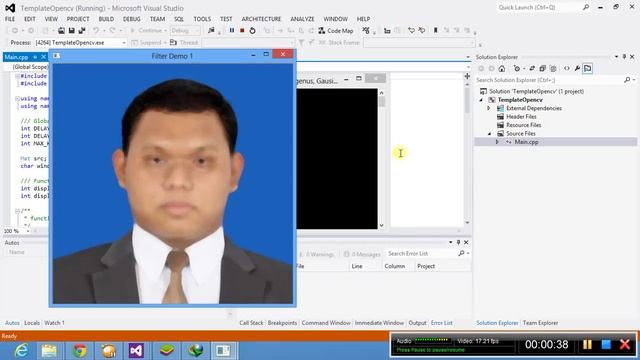Viewport: 640px width, 360px height.
Task: Expand the Main.cpp tree node
Action: point(497,142)
